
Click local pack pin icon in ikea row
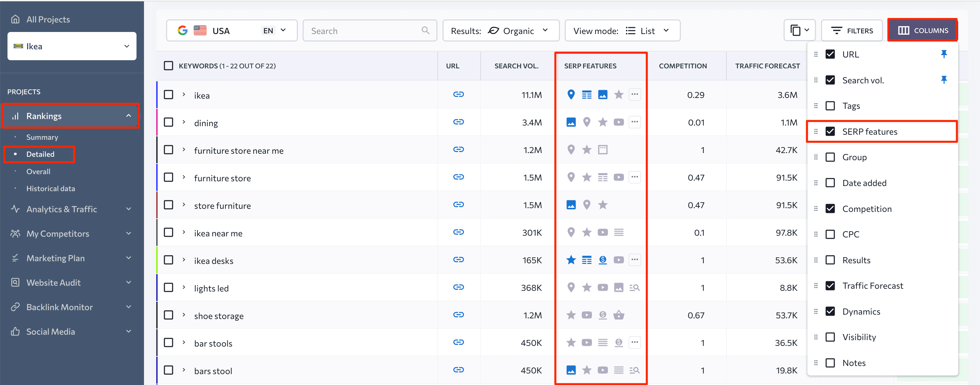[571, 95]
